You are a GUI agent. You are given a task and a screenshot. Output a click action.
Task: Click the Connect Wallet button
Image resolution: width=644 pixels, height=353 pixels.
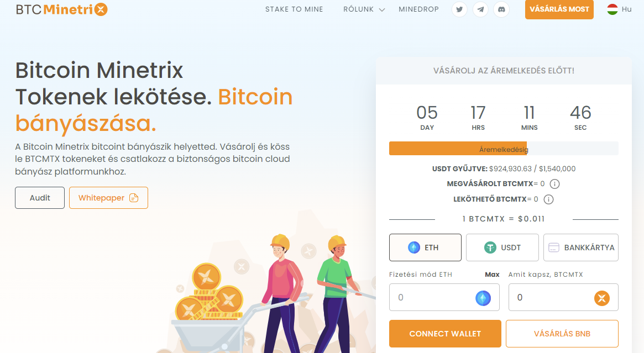coord(445,334)
